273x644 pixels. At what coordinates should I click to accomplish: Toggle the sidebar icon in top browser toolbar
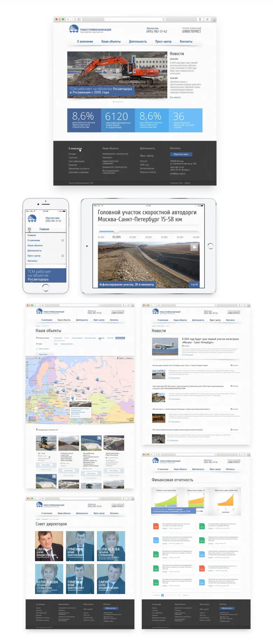coord(79,19)
